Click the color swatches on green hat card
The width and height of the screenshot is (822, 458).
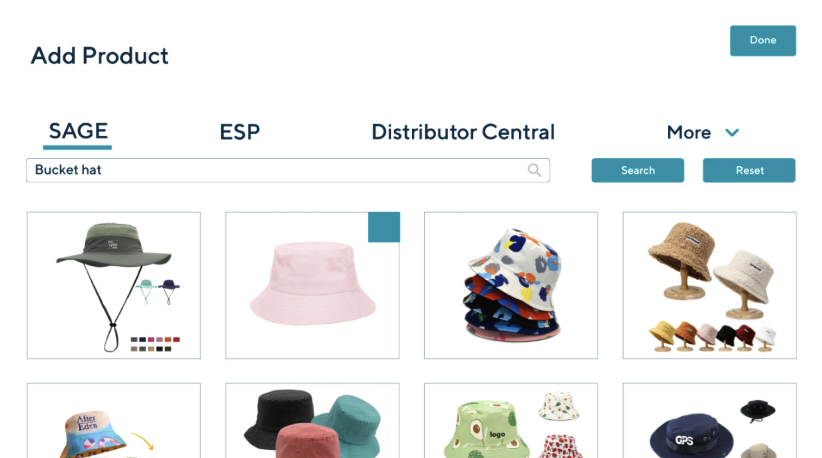[x=155, y=344]
